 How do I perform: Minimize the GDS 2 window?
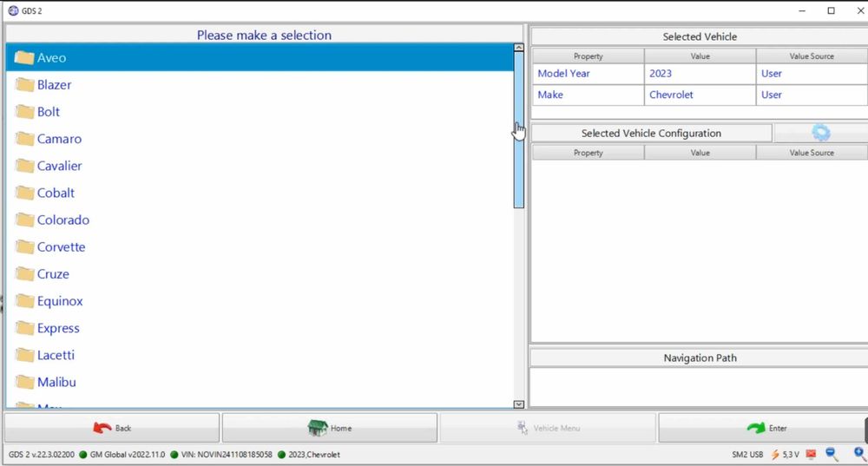coord(802,10)
